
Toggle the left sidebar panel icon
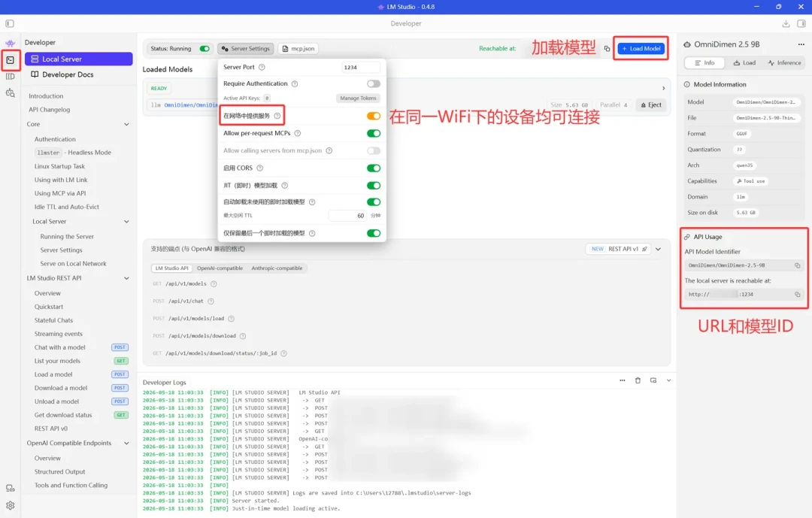pos(10,23)
